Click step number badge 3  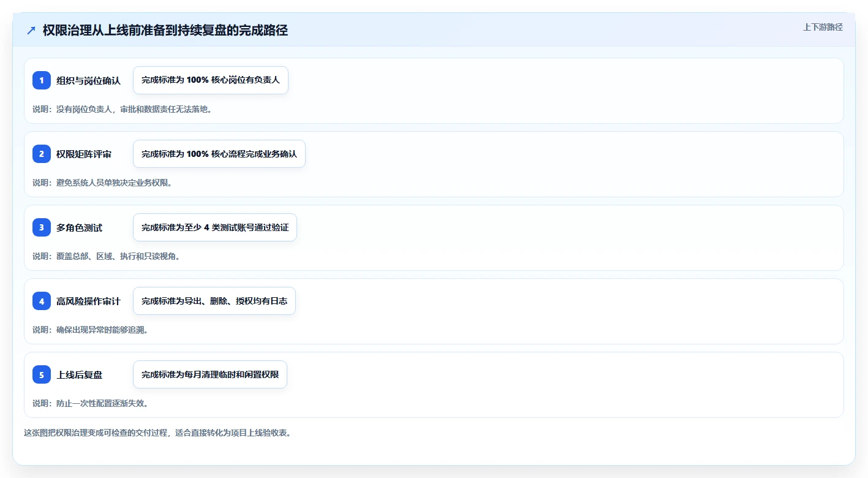point(42,227)
